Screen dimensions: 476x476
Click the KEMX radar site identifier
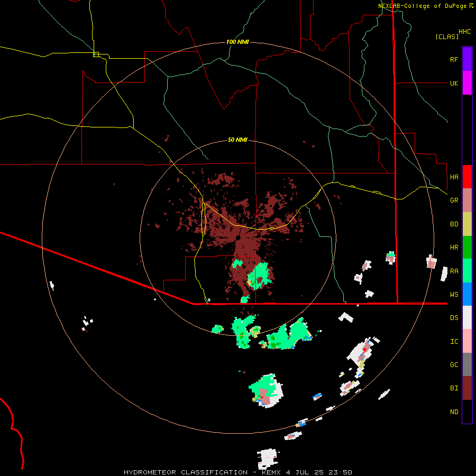[x=272, y=472]
